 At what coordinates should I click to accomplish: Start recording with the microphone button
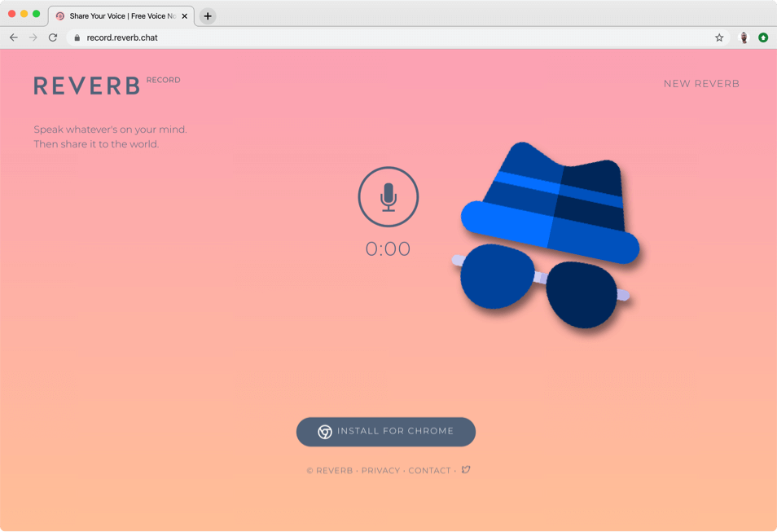[x=388, y=197]
